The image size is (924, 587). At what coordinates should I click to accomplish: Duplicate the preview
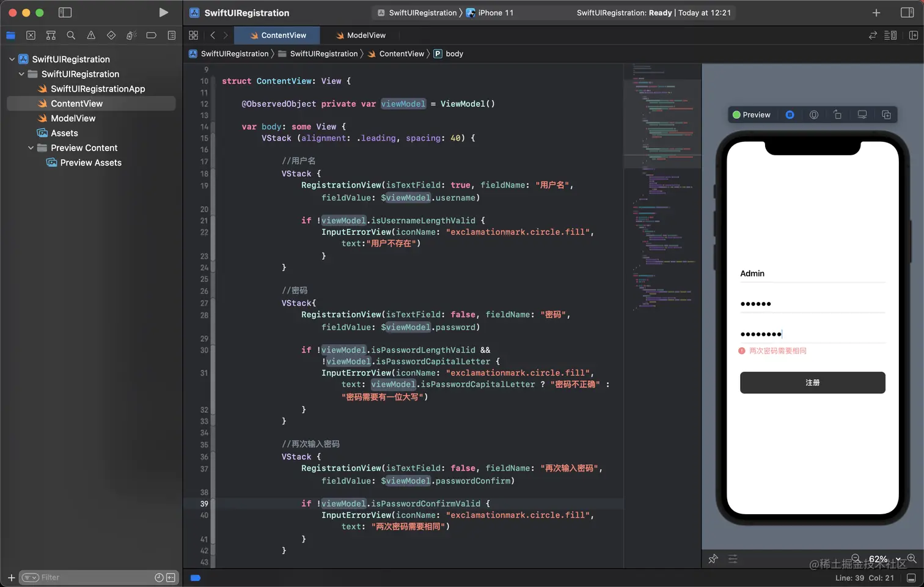[886, 115]
